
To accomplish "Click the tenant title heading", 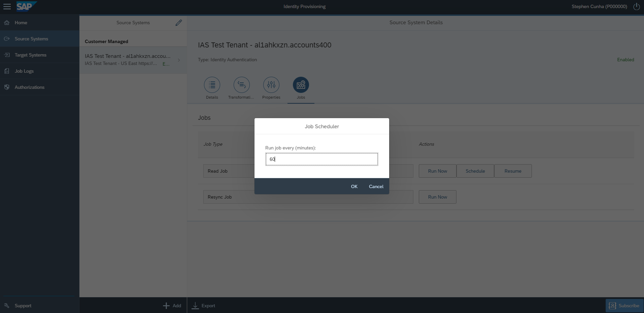I will [x=265, y=45].
